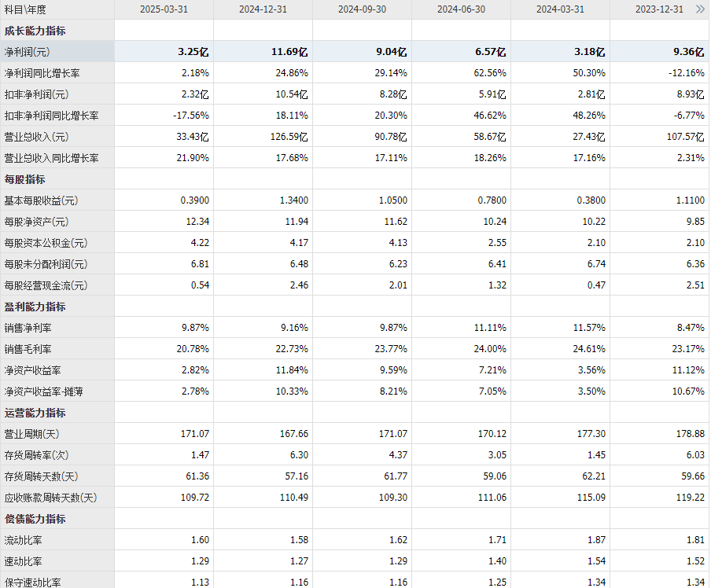Click the 盈利能力指标 section heading
This screenshot has width=711, height=588.
point(35,307)
